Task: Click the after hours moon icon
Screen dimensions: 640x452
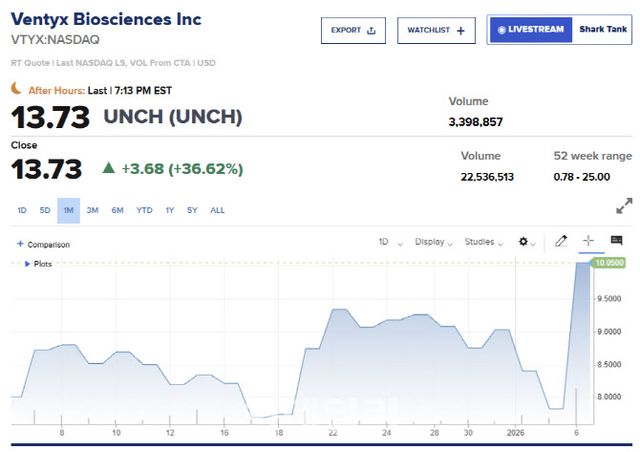Action: pyautogui.click(x=16, y=89)
